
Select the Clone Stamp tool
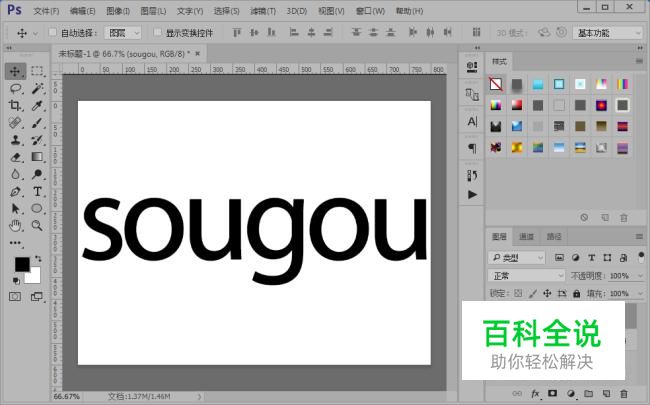point(15,140)
